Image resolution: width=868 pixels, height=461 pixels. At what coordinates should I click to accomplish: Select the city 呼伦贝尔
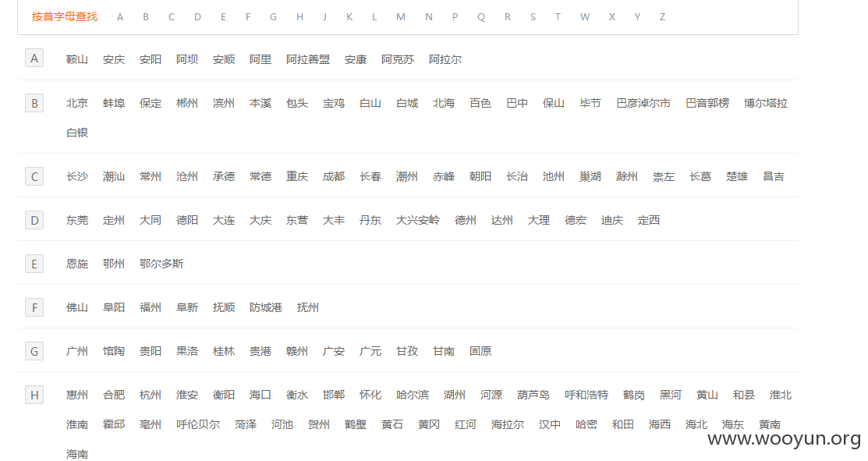197,425
